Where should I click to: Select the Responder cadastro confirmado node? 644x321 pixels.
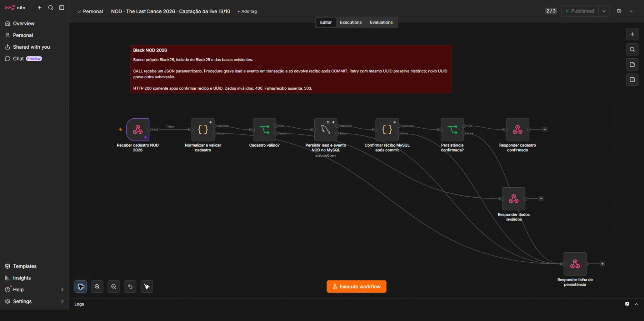click(x=518, y=129)
